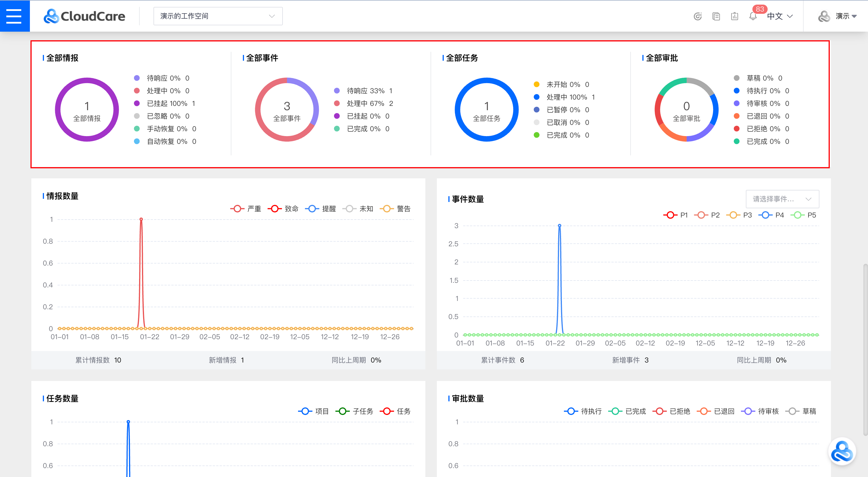The width and height of the screenshot is (868, 477).
Task: Click the 事件数量 panel title
Action: 468,199
